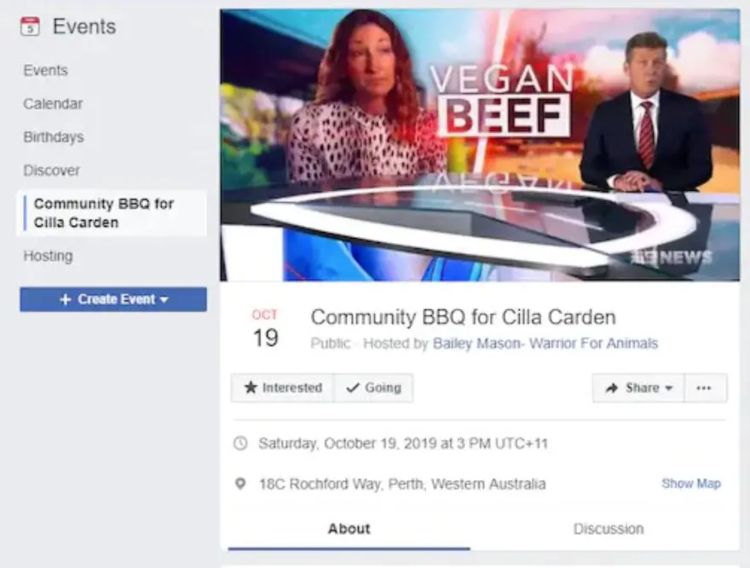The image size is (750, 568).
Task: Switch to the Discussion tab
Action: click(608, 529)
